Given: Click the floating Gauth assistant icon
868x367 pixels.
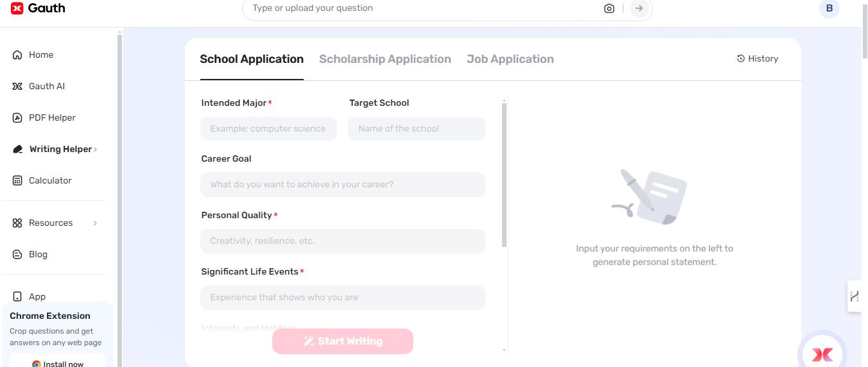Looking at the screenshot, I should click(x=822, y=354).
